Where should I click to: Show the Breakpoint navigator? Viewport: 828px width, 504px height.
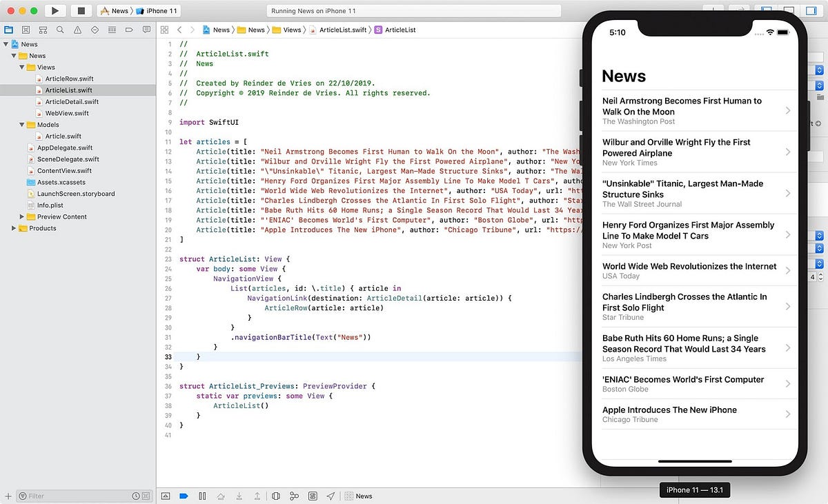click(x=130, y=30)
